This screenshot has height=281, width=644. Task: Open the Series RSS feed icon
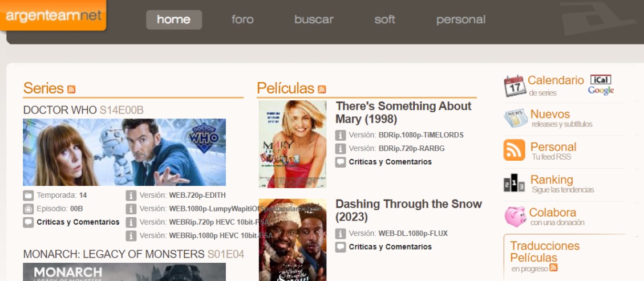click(71, 89)
